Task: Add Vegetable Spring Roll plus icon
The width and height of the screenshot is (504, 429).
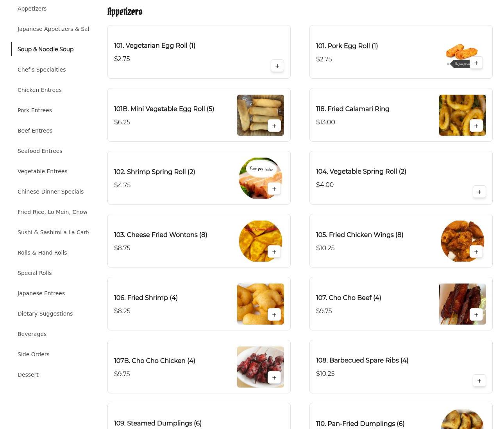Action: 479,192
